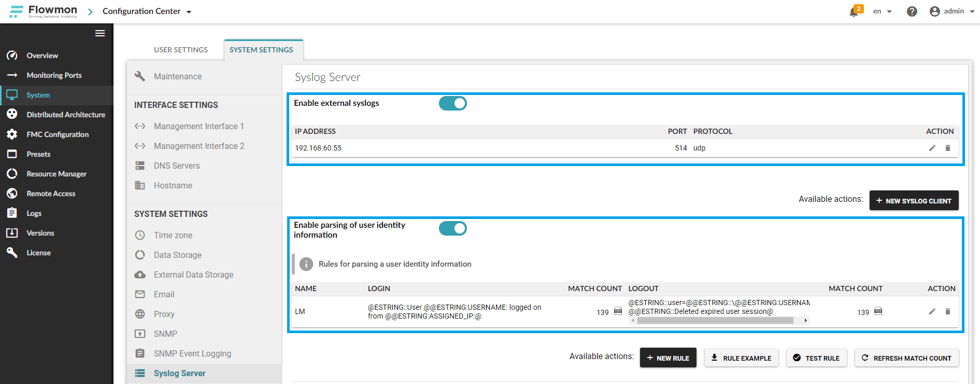Screen dimensions: 980x384
Task: Click the New Syslog Client button
Action: [x=913, y=200]
